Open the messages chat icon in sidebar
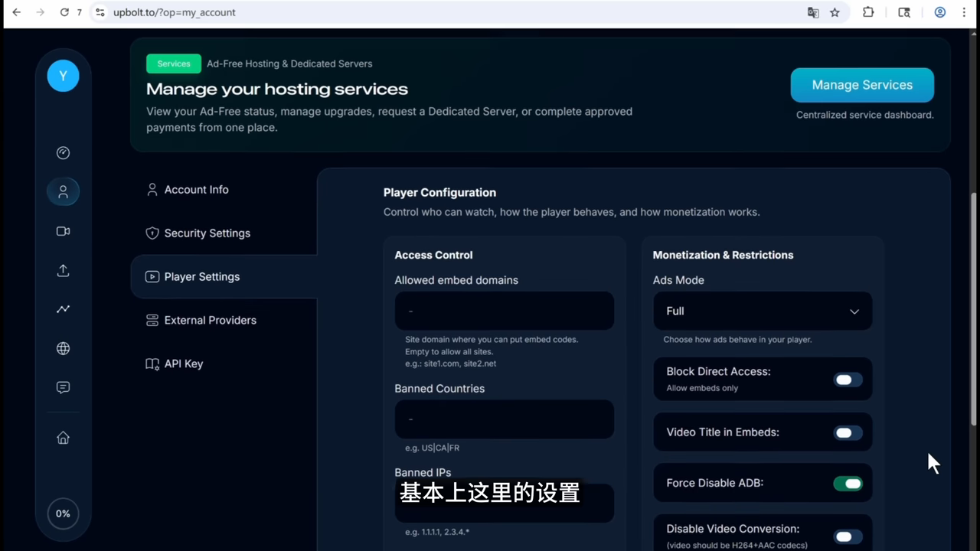 pos(63,387)
